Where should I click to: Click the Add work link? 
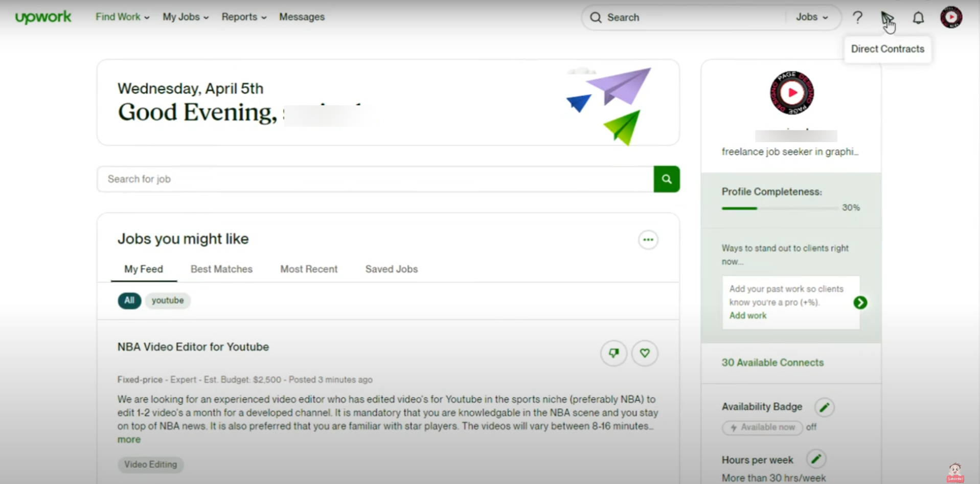coord(748,316)
